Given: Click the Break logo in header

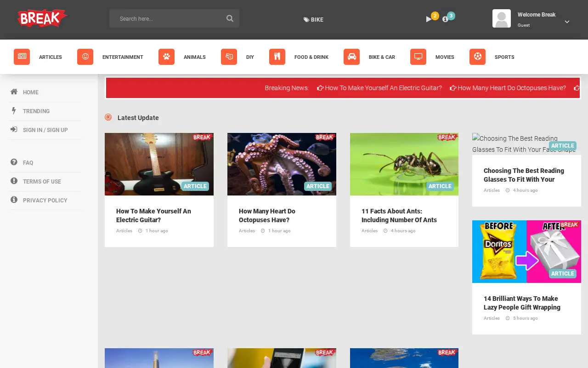Looking at the screenshot, I should 42,18.
